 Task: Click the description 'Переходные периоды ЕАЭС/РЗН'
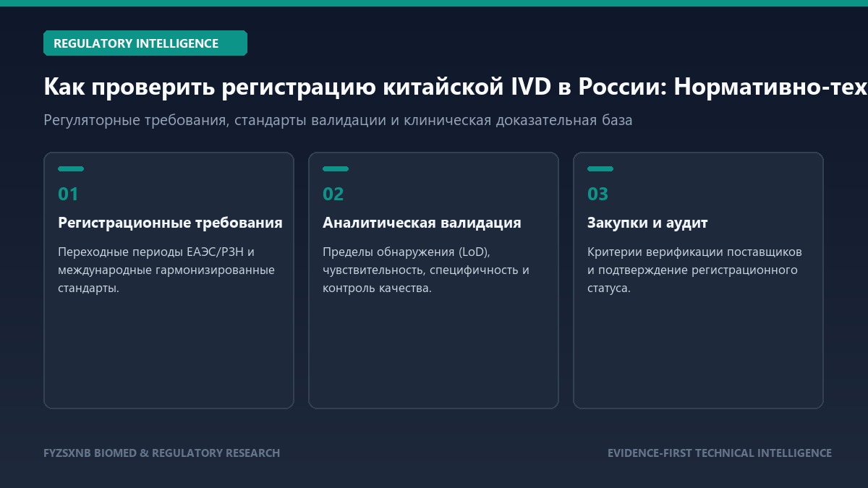point(166,270)
